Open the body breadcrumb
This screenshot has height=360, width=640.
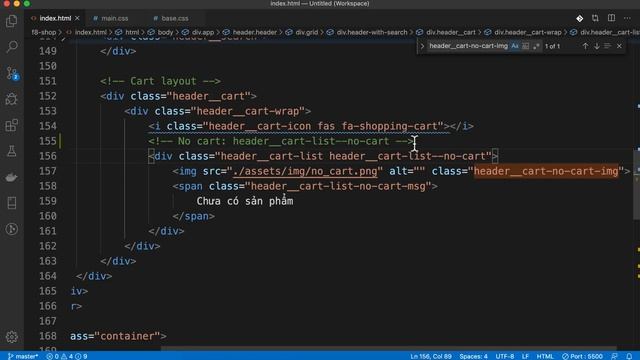[x=165, y=32]
